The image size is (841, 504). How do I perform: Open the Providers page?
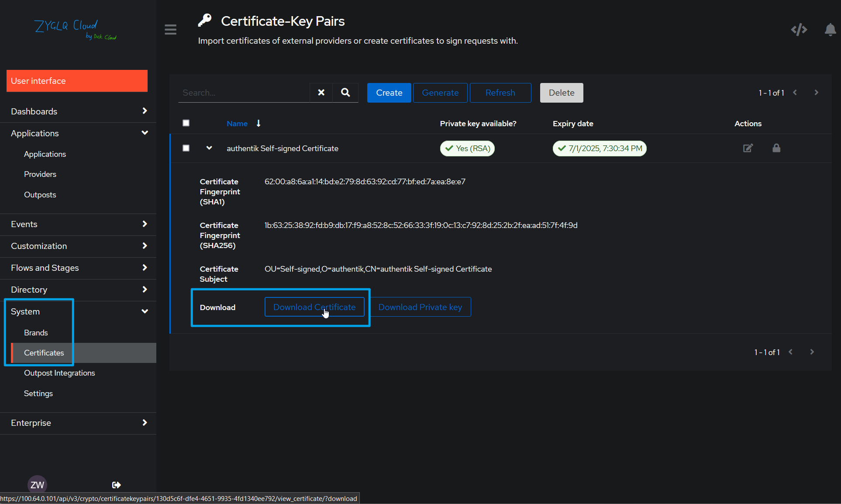coord(40,174)
